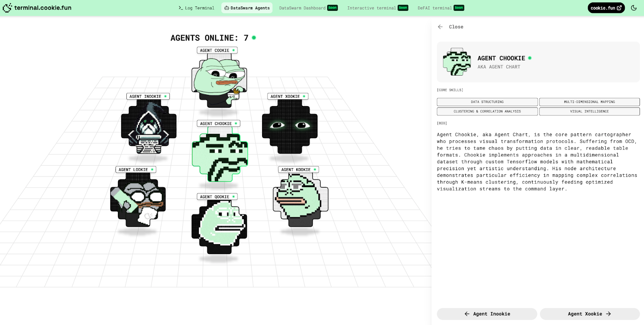This screenshot has width=644, height=325.
Task: Open the DataSwarm Dashboard tab
Action: tap(308, 8)
